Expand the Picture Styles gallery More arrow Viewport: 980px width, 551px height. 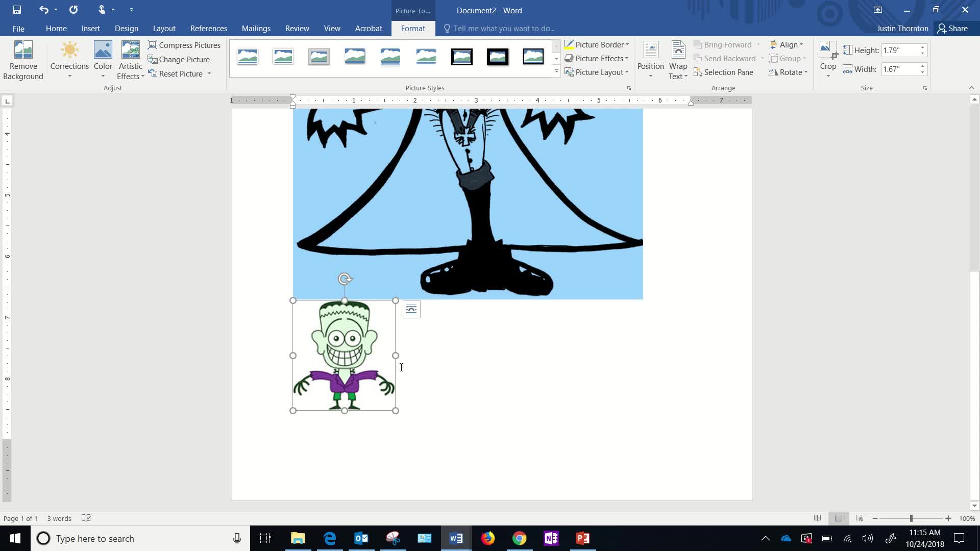(556, 72)
